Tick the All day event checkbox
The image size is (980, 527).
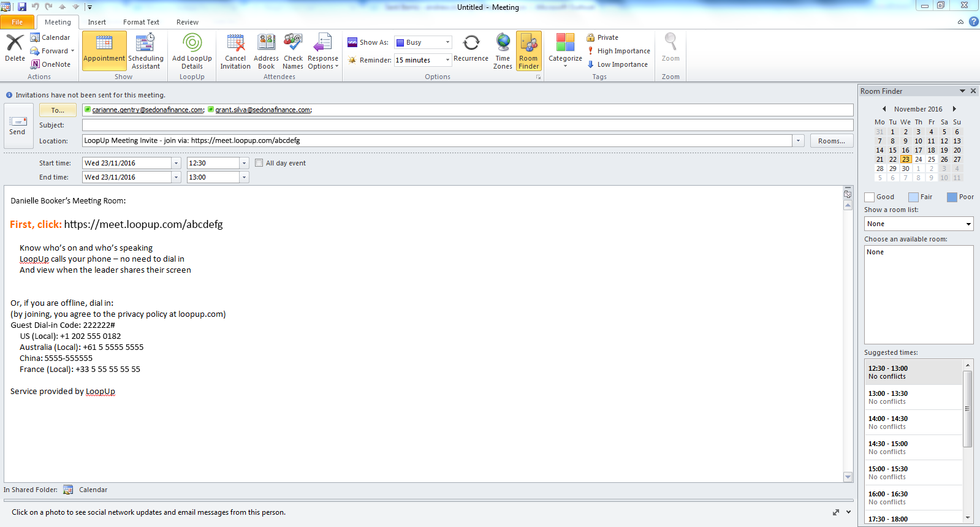[x=259, y=163]
